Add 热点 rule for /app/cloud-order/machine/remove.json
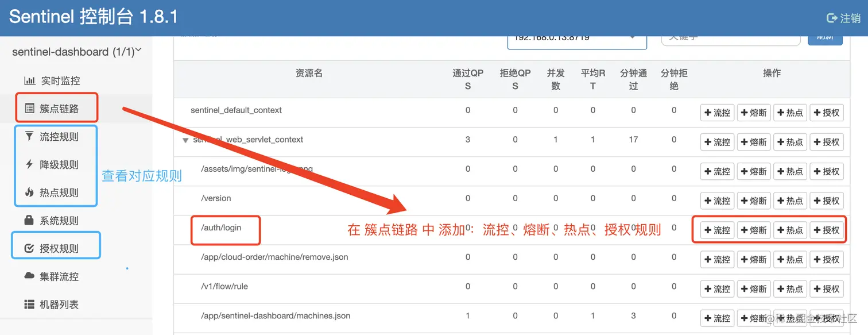Screen dimensions: 868x335 790,259
